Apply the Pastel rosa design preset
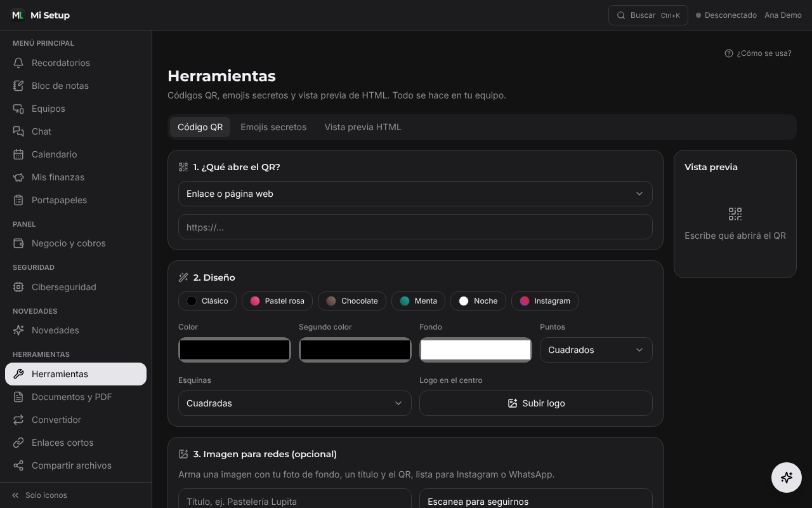This screenshot has height=508, width=812. [x=277, y=301]
